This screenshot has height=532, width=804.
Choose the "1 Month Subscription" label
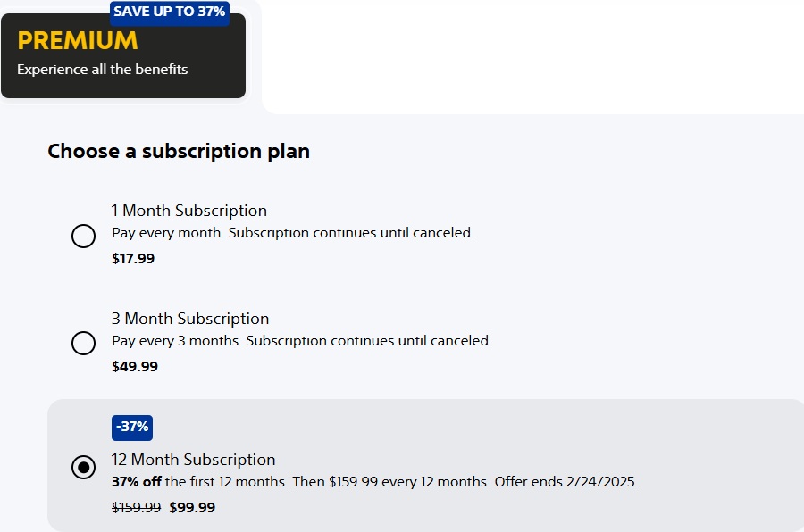click(189, 211)
